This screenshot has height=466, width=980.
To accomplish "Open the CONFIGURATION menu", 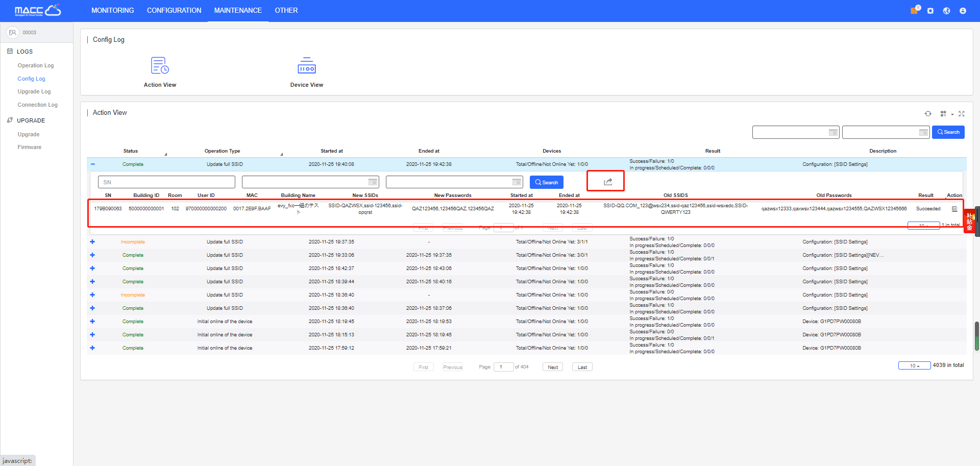I will click(x=174, y=10).
